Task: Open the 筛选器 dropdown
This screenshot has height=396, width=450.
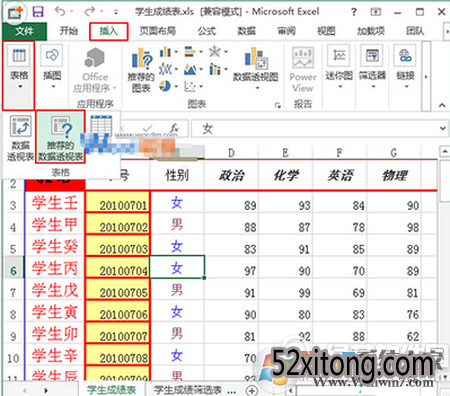Action: click(x=372, y=68)
